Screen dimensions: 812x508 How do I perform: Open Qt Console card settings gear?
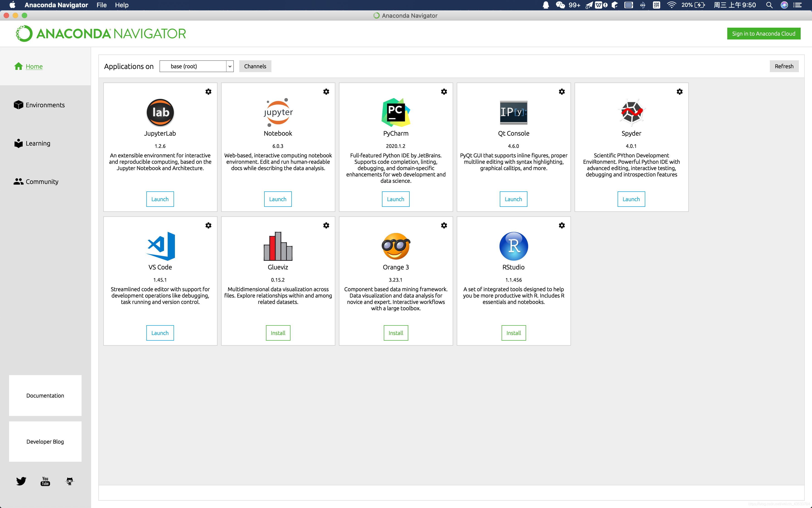point(562,92)
